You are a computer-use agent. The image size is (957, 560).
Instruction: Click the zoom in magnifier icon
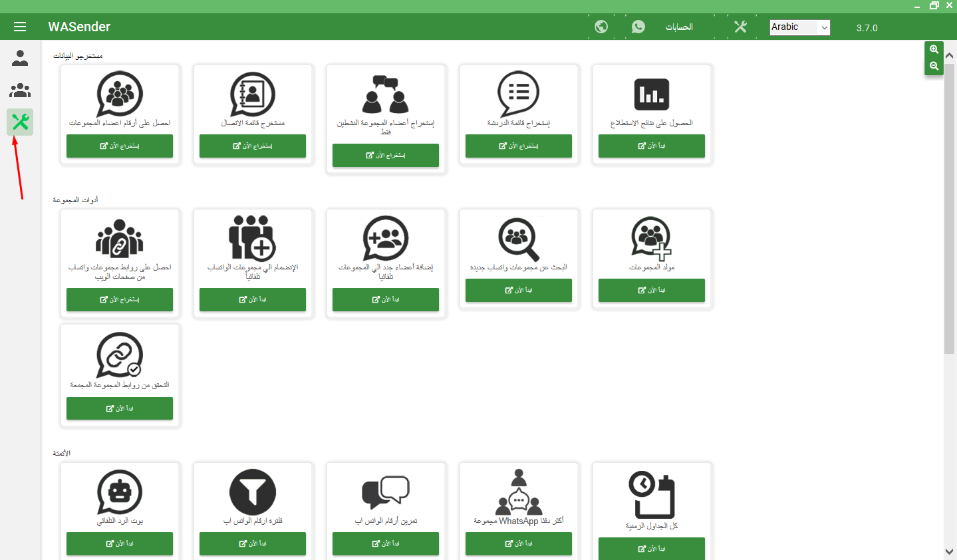click(934, 49)
